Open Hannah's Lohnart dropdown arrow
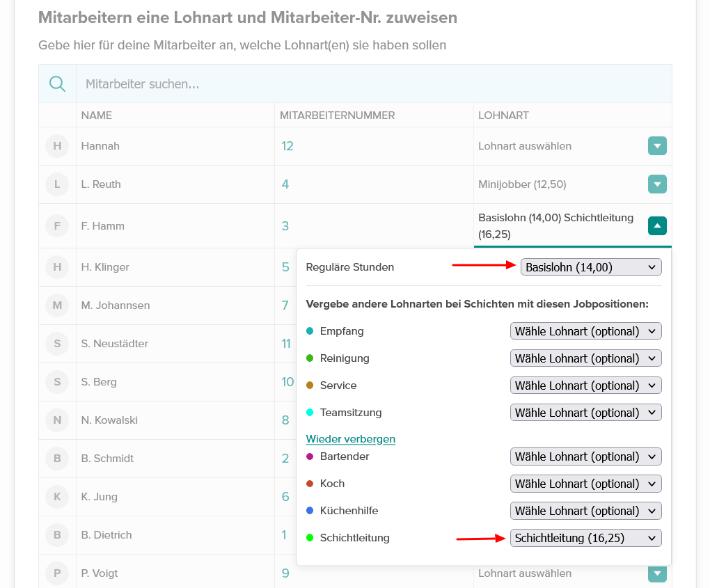Viewport: 710px width, 588px height. (657, 145)
